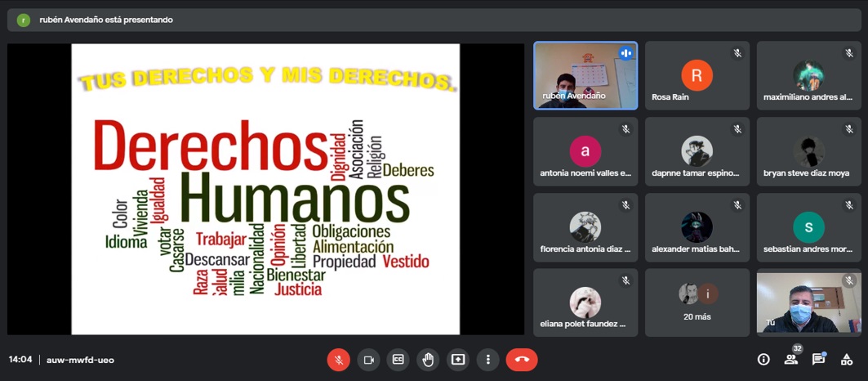Viewport: 868px width, 381px height.
Task: Open the activities panel
Action: click(x=846, y=360)
